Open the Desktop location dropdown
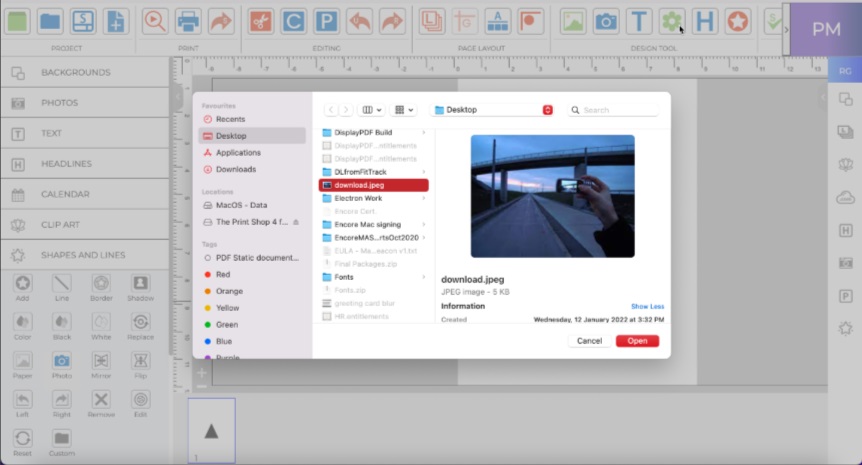 493,110
